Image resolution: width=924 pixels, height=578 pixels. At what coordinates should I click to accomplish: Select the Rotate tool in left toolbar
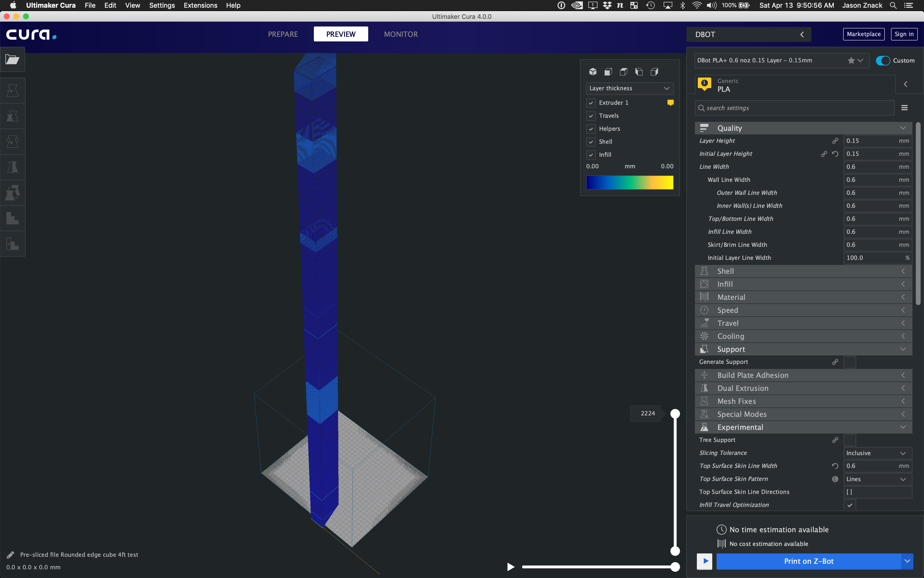point(12,142)
